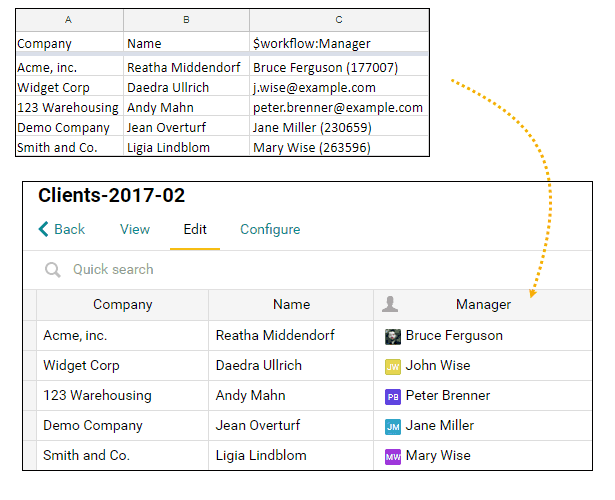
Task: Click the Daedra Ullrich cell in Clients table
Action: point(291,366)
